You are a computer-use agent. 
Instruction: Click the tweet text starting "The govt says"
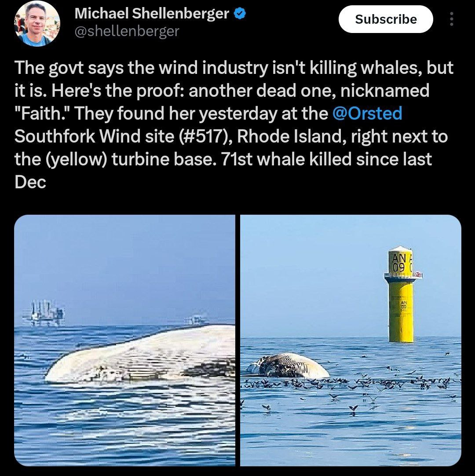pyautogui.click(x=234, y=124)
